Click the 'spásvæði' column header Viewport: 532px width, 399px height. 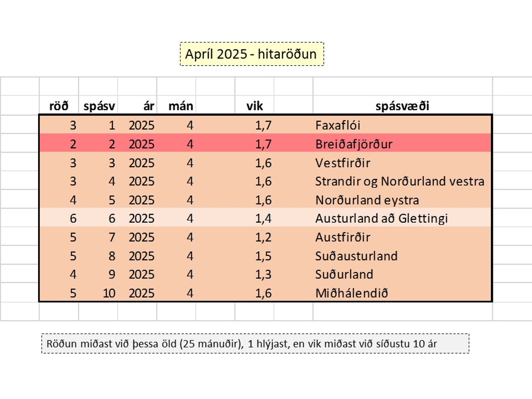point(402,106)
